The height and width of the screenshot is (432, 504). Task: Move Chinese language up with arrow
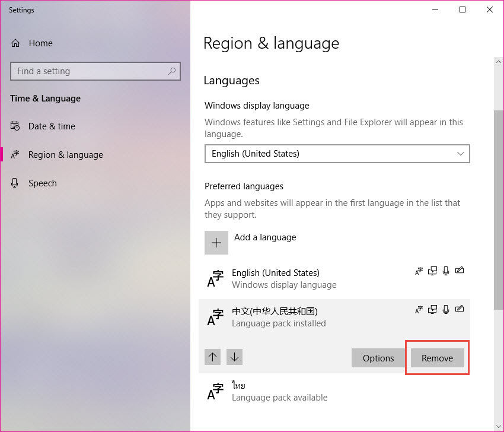[212, 357]
